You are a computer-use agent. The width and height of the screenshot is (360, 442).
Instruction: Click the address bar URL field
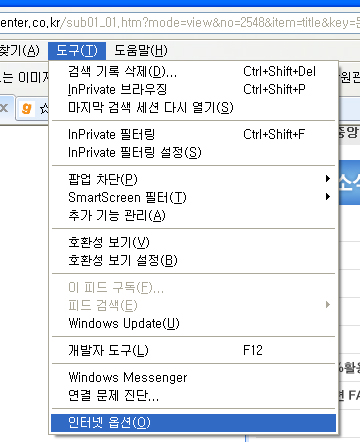(180, 23)
